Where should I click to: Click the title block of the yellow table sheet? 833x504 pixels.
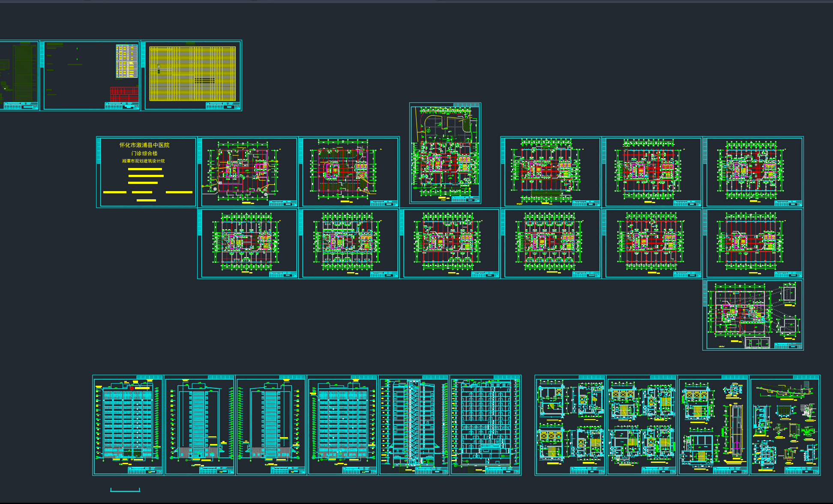point(223,105)
